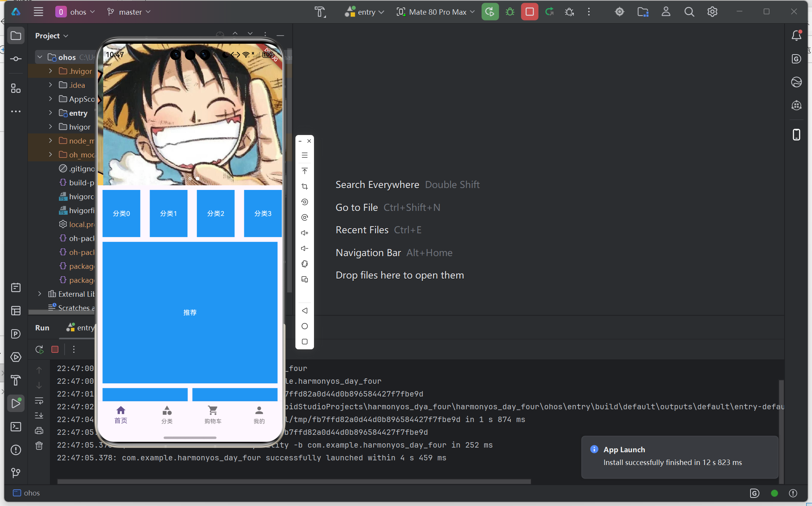
Task: Stop the running app with red square
Action: (x=529, y=12)
